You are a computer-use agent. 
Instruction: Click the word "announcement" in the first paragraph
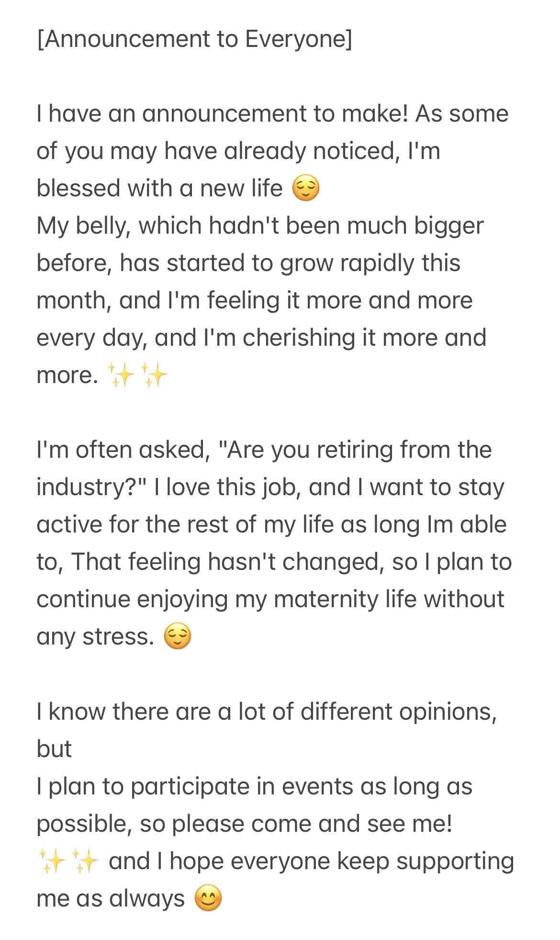point(224,114)
